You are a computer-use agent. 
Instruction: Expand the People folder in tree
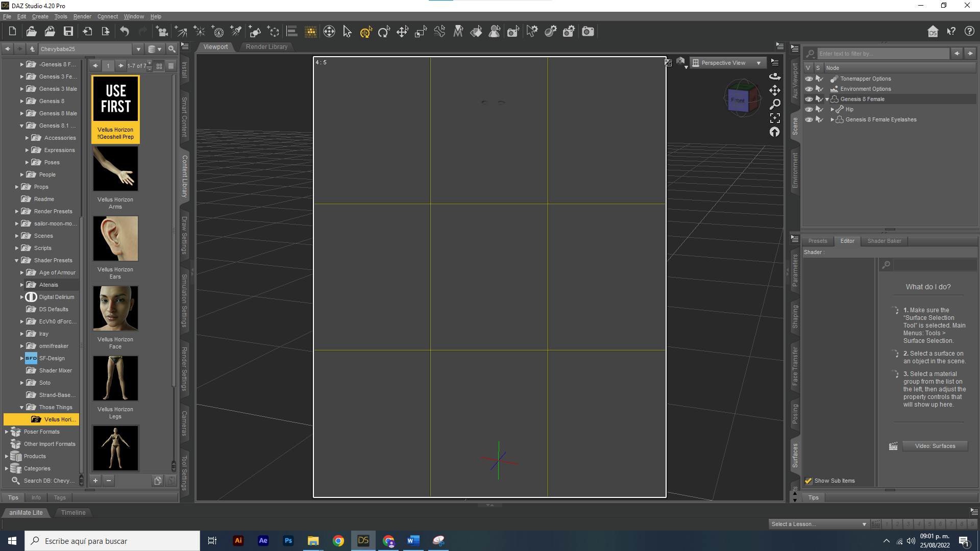coord(22,174)
